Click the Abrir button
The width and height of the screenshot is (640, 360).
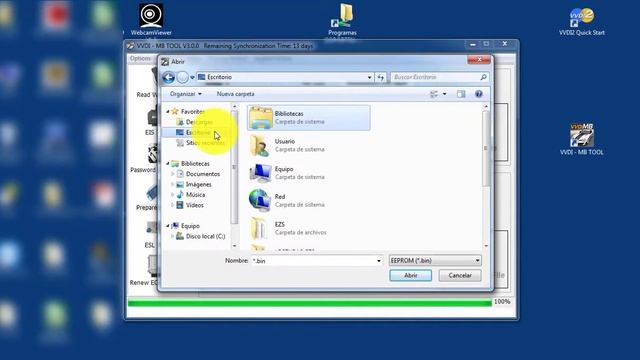click(411, 276)
